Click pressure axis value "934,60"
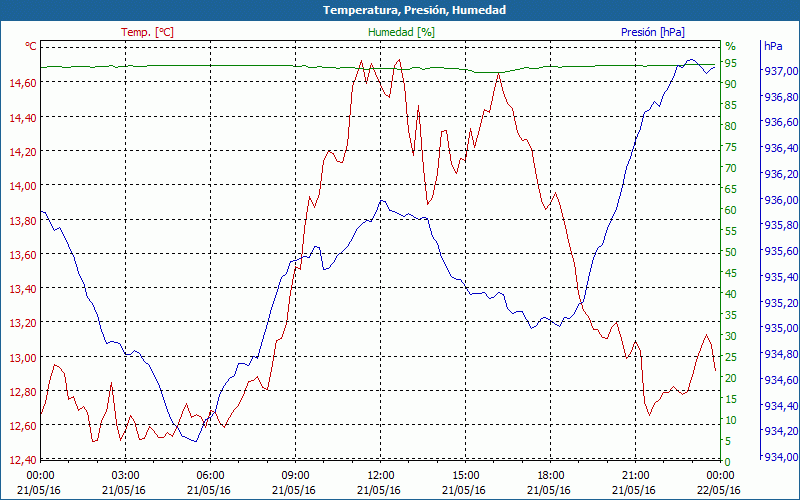 [x=780, y=380]
